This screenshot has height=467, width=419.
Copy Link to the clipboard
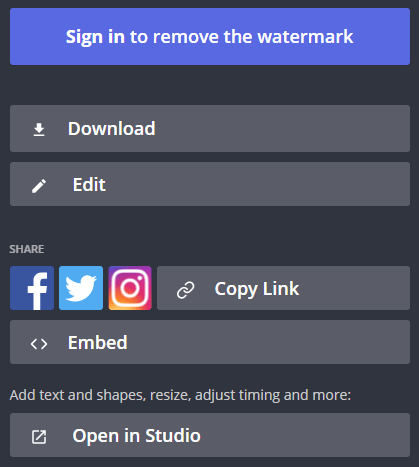click(283, 288)
